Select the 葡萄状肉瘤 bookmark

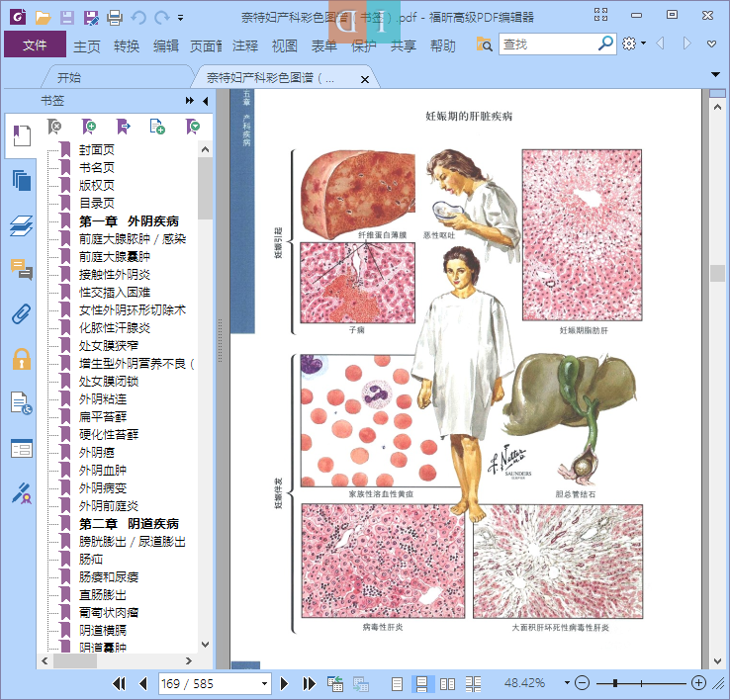(109, 613)
